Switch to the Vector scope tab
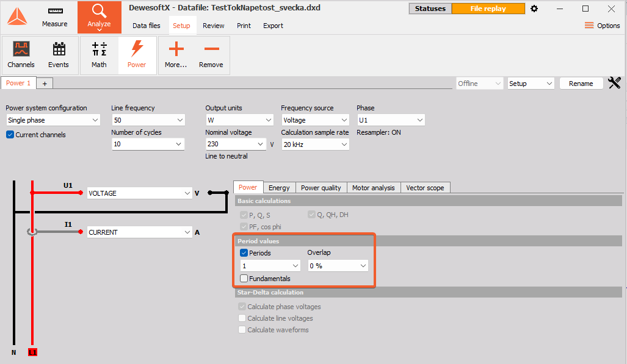This screenshot has height=364, width=627. pos(425,188)
